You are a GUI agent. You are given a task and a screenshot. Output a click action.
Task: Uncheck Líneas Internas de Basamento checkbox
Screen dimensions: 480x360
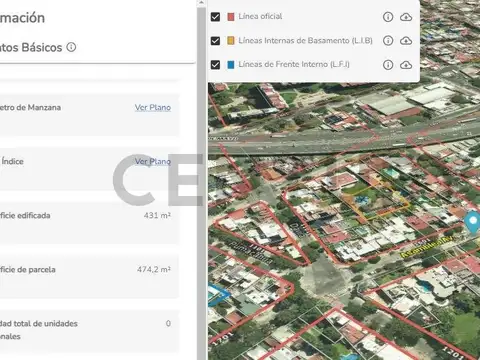pyautogui.click(x=215, y=41)
